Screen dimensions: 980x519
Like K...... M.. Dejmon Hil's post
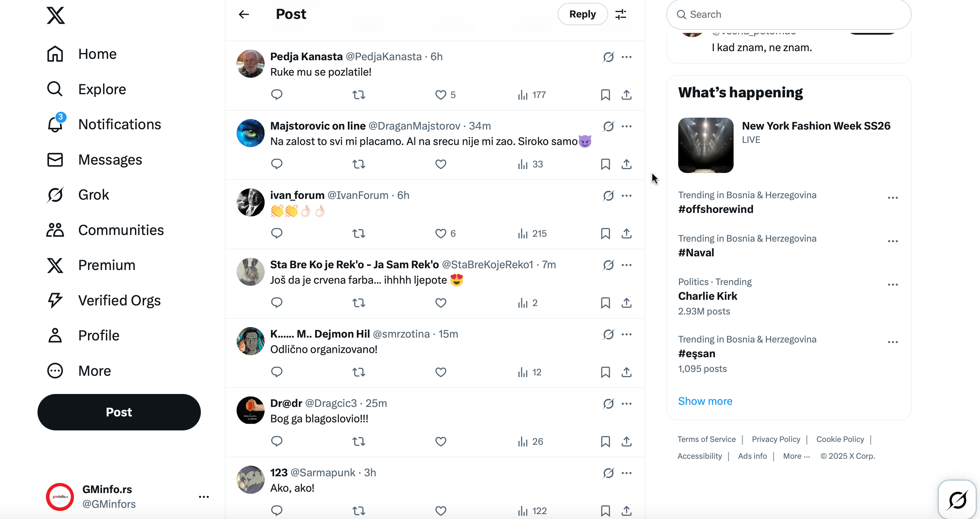tap(440, 372)
